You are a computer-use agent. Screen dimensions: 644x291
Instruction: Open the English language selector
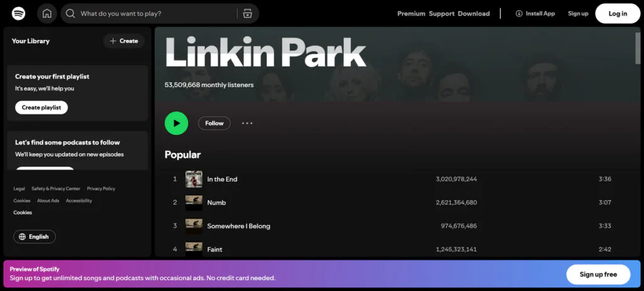[35, 237]
